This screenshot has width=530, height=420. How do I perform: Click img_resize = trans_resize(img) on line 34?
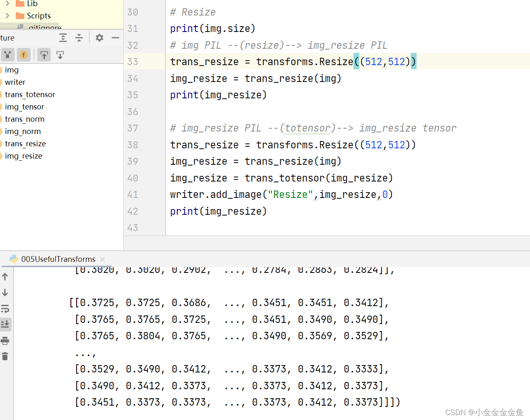256,79
